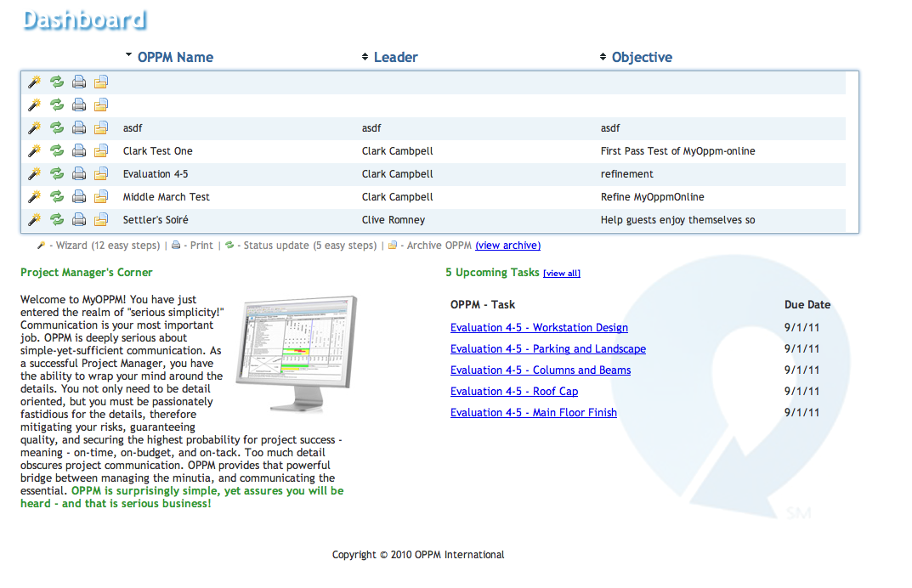This screenshot has height=588, width=912.
Task: Open the wizard for the asdf OPPM
Action: coord(34,128)
